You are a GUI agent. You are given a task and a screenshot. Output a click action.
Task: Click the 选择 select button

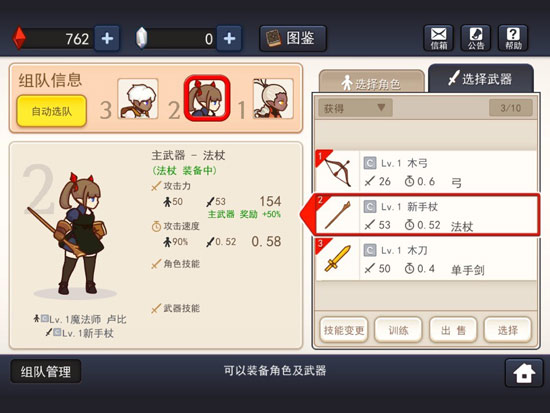pyautogui.click(x=508, y=330)
